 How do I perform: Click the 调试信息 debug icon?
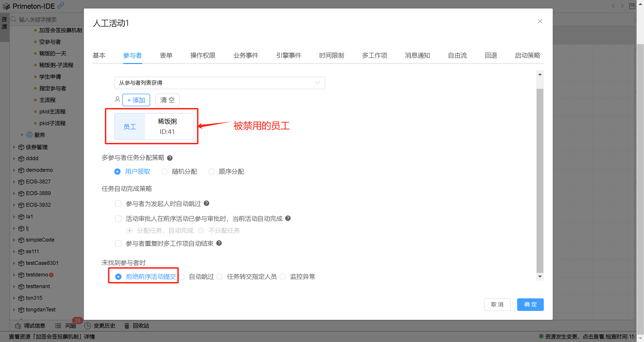pos(18,325)
